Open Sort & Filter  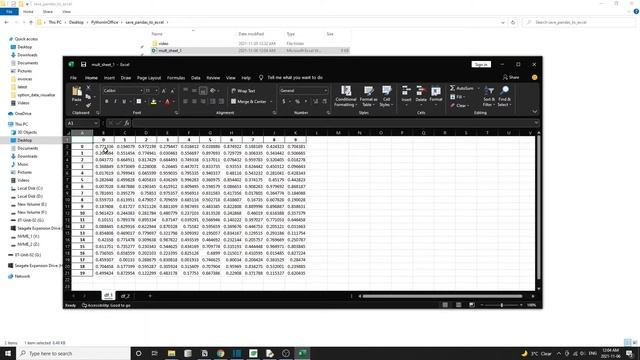pos(489,96)
